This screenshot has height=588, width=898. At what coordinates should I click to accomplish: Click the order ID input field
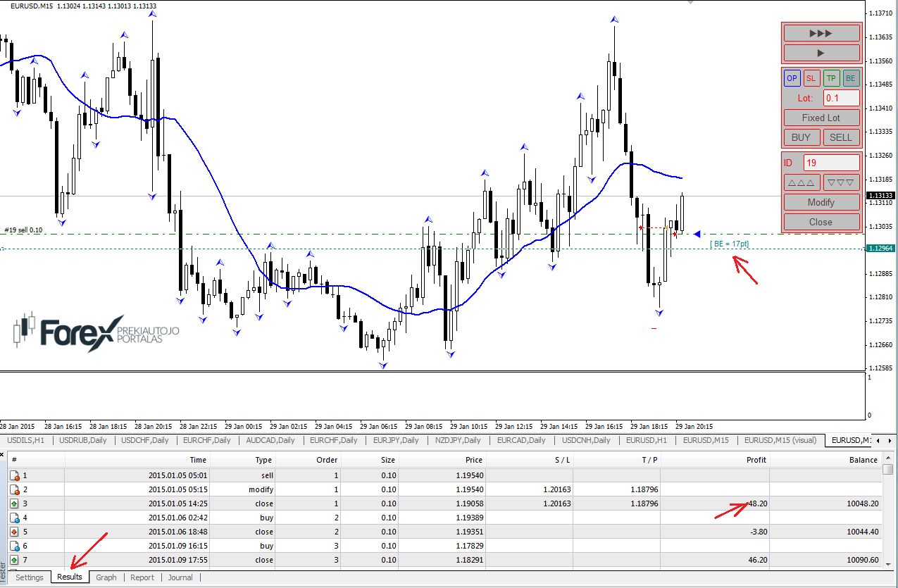point(831,163)
